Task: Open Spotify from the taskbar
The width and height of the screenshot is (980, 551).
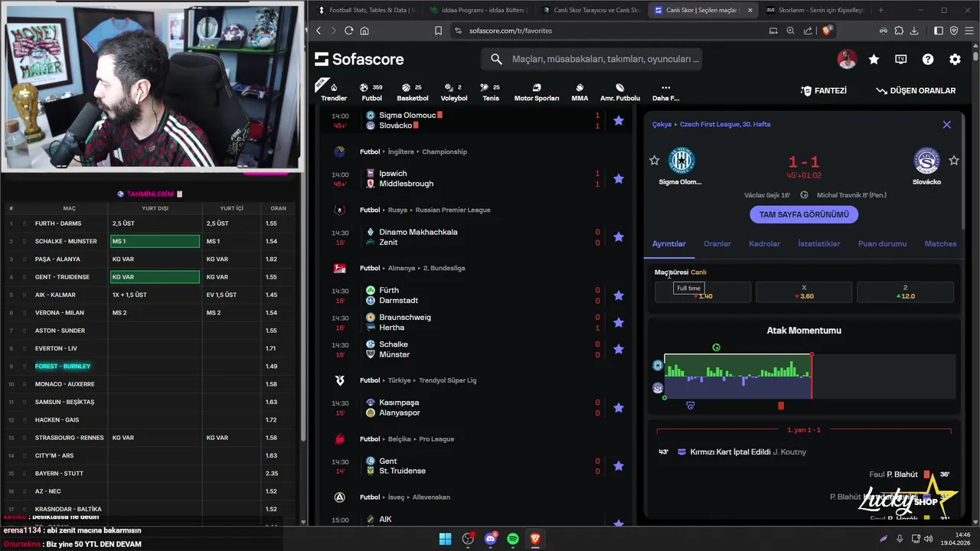Action: (513, 539)
